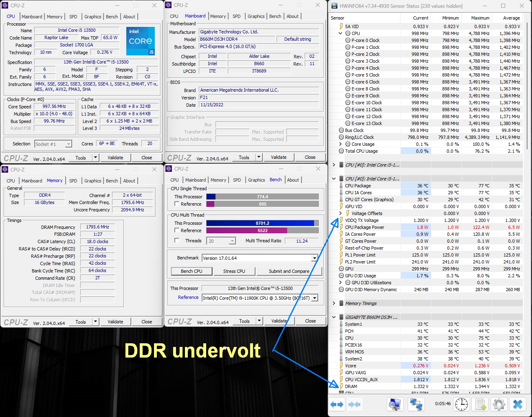Click the multi thread Reference bar showing 6522

262,230
